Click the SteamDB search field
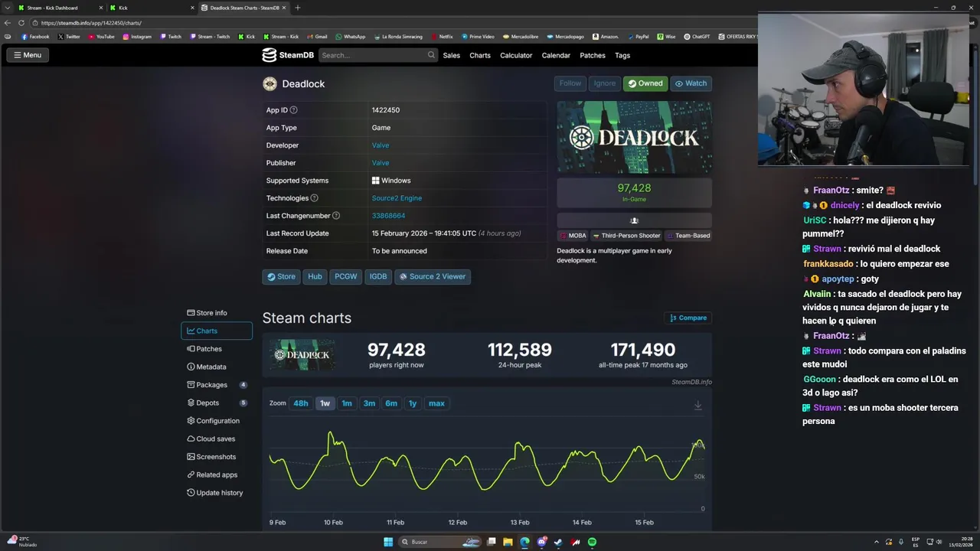The height and width of the screenshot is (551, 980). 377,55
